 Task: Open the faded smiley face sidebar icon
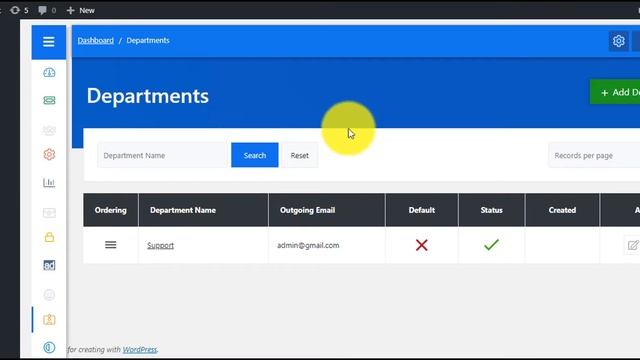[49, 295]
